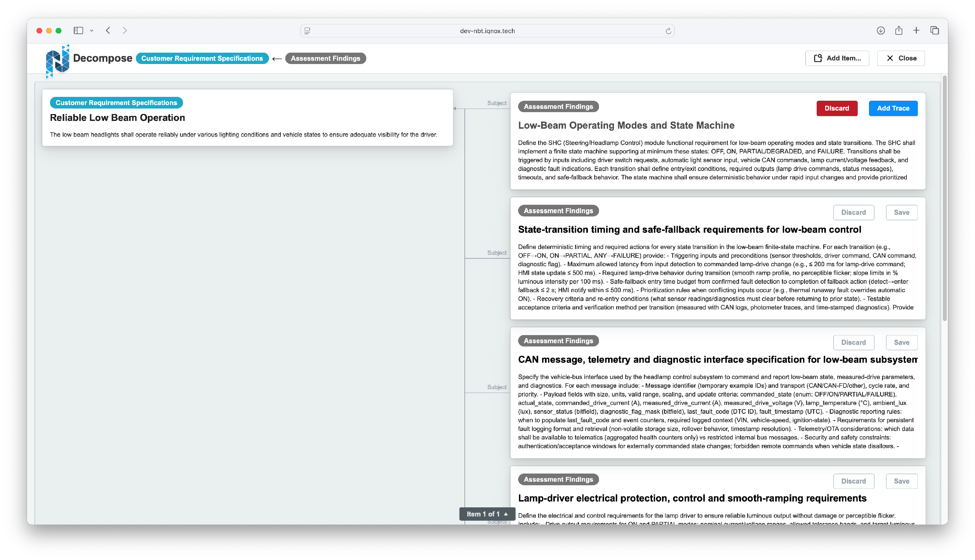975x560 pixels.
Task: Discard the CAN message finding
Action: (x=853, y=342)
